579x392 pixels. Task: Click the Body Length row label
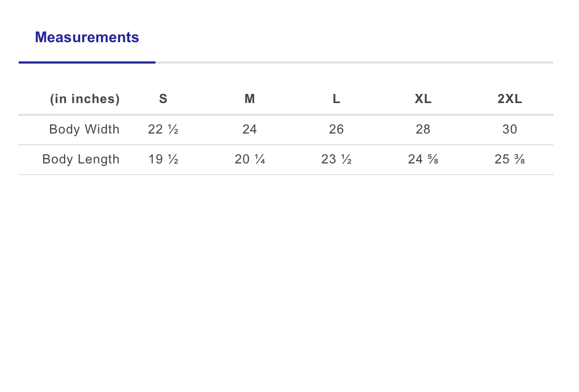click(x=81, y=159)
